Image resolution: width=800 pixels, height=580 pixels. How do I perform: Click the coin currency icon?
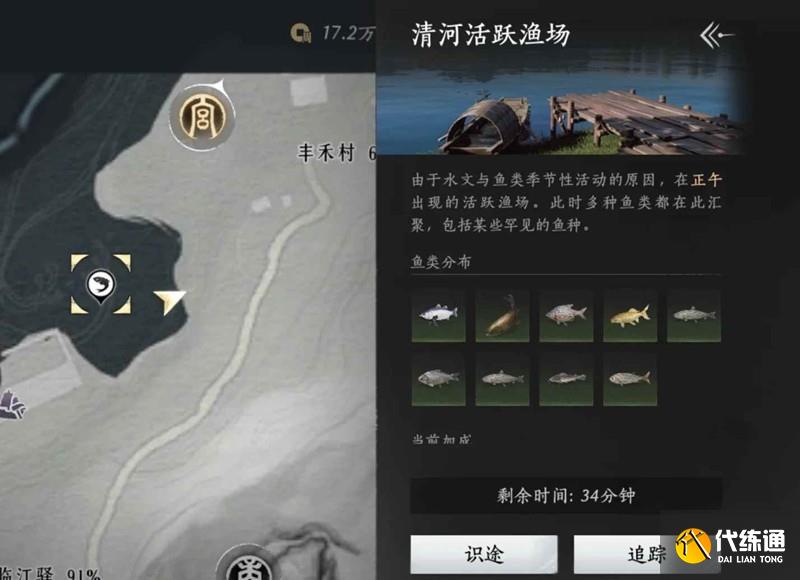[301, 33]
